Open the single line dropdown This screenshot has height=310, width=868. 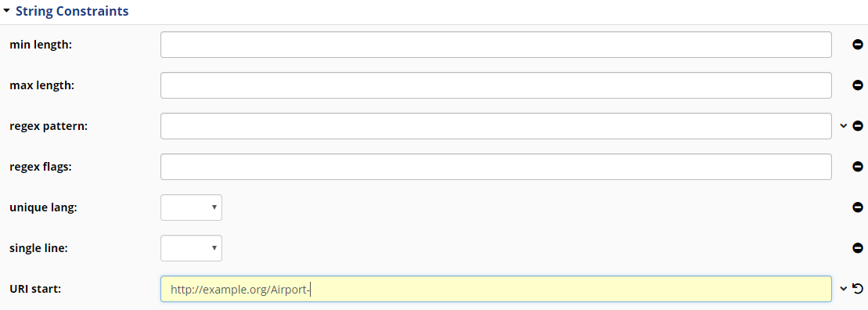(x=191, y=248)
